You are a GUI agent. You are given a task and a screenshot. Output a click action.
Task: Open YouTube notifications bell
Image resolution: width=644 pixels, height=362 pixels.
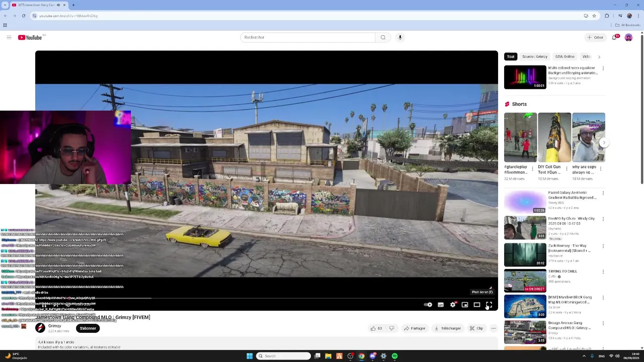[615, 37]
